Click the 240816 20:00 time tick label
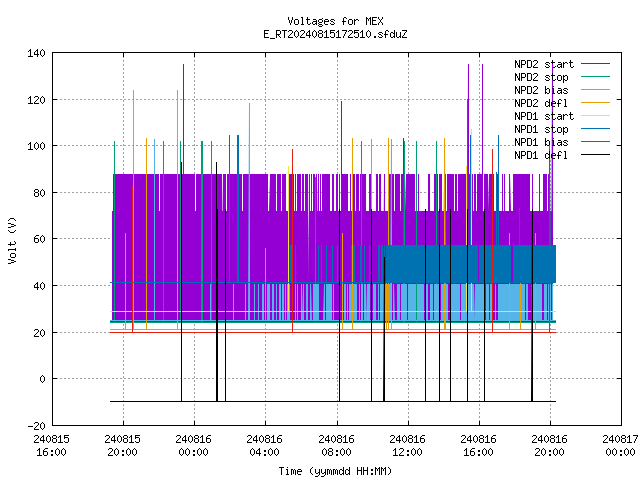 coord(549,445)
